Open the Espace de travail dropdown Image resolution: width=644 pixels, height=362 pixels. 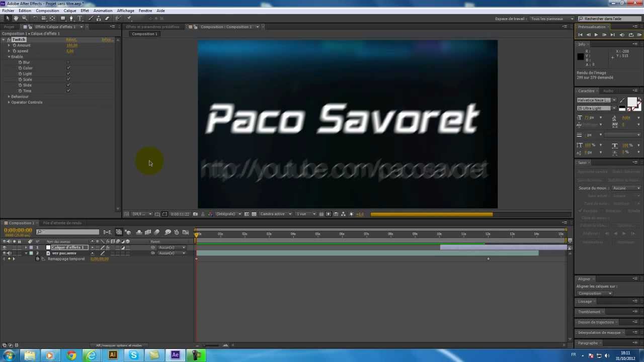pos(552,19)
